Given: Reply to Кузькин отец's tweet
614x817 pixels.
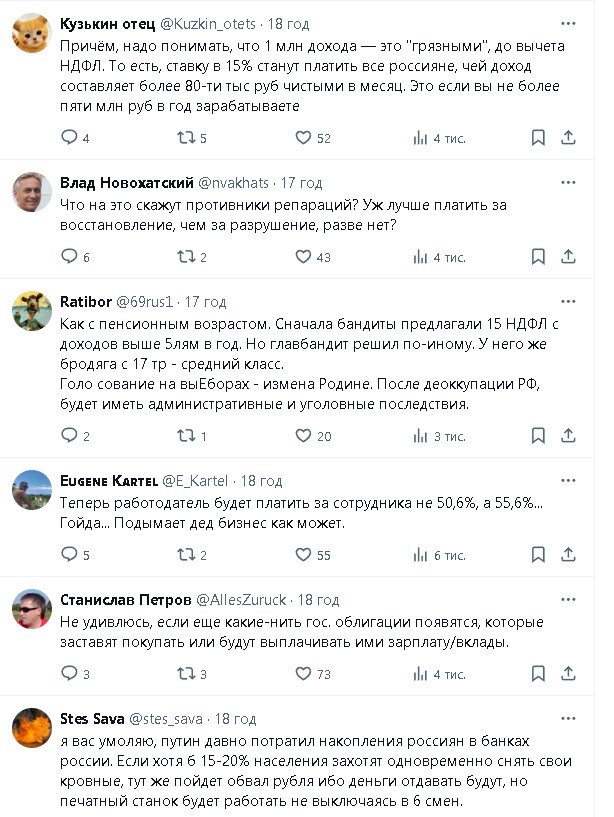Looking at the screenshot, I should point(69,139).
